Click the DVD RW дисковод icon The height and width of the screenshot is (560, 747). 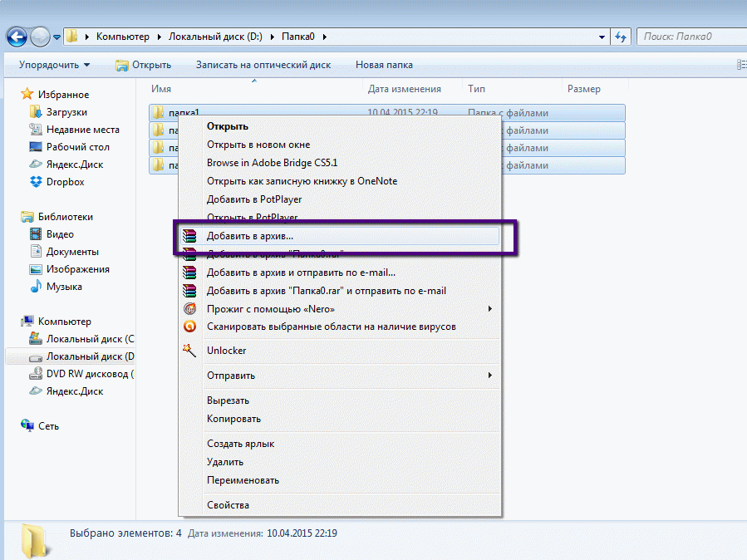tap(36, 373)
